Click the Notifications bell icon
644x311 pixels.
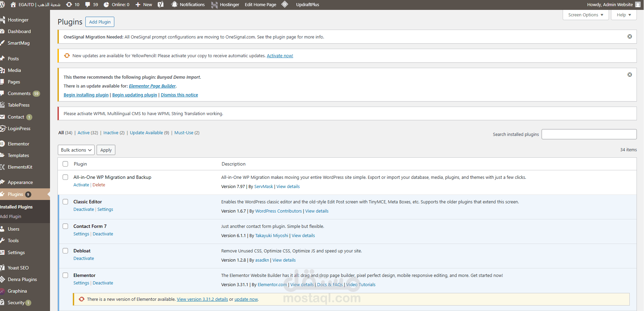point(174,5)
